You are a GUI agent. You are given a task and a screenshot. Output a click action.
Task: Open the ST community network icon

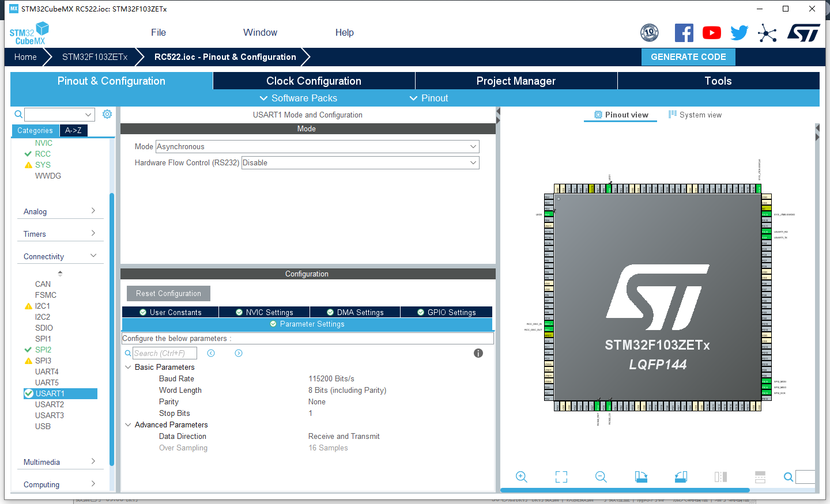point(767,33)
